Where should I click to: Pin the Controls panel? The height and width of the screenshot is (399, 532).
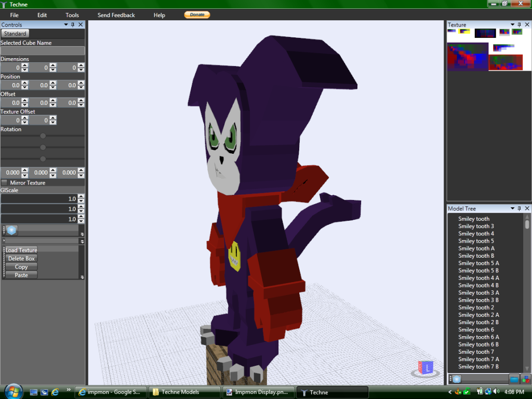73,25
